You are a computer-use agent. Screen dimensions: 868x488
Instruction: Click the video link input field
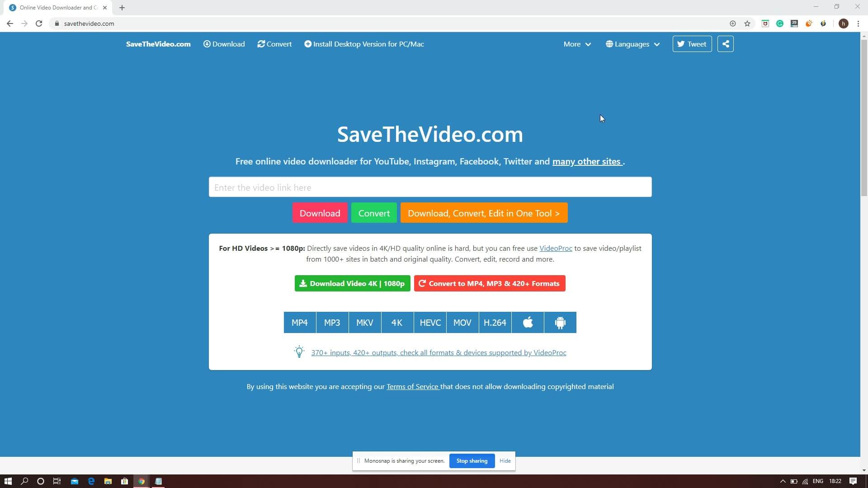pos(430,187)
